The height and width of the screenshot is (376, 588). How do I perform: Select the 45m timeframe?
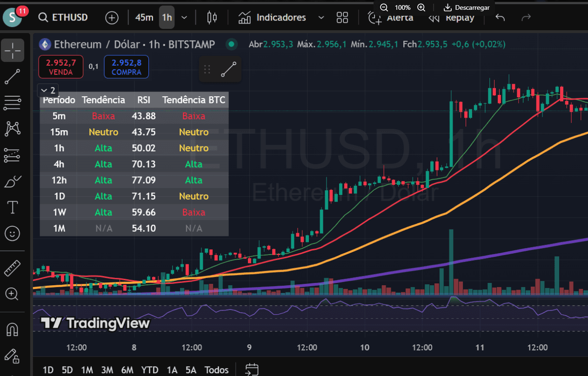[x=144, y=18]
